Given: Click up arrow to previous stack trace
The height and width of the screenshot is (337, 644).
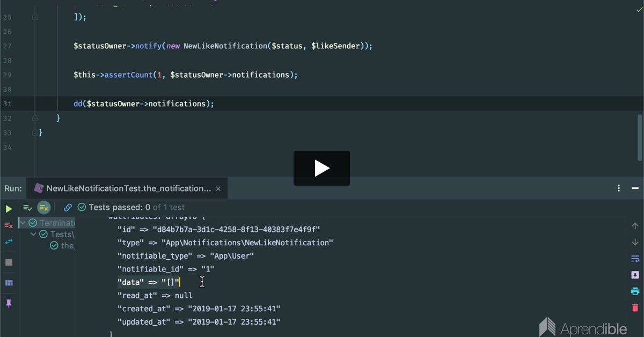Looking at the screenshot, I should pos(635,226).
